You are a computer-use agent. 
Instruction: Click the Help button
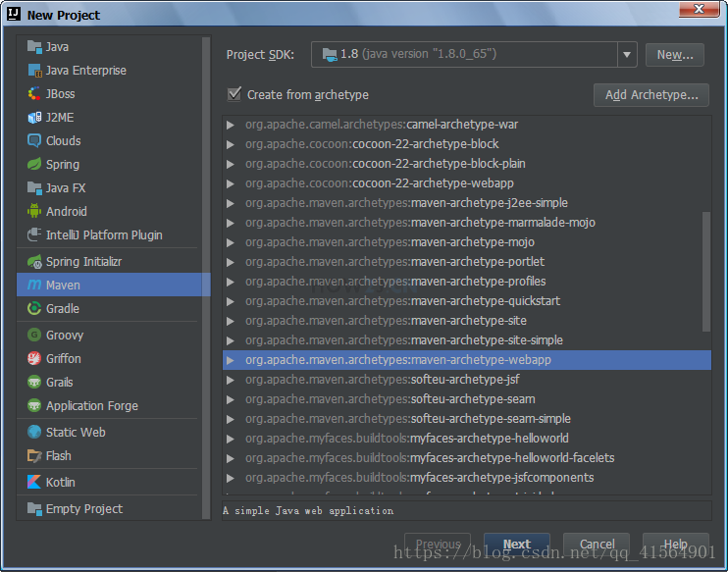(676, 544)
